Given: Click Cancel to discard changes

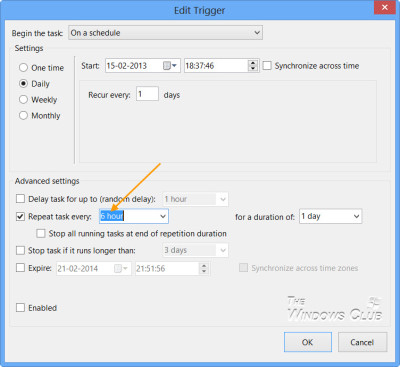Looking at the screenshot, I should coord(362,342).
